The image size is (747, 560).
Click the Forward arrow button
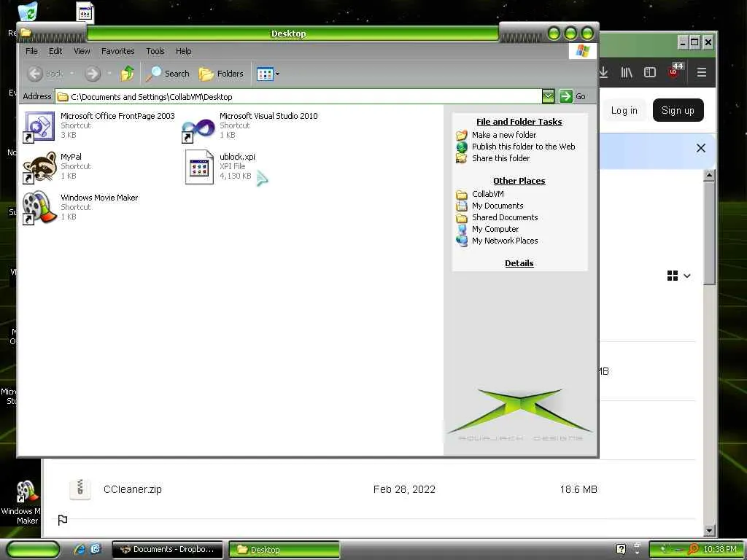(x=93, y=74)
